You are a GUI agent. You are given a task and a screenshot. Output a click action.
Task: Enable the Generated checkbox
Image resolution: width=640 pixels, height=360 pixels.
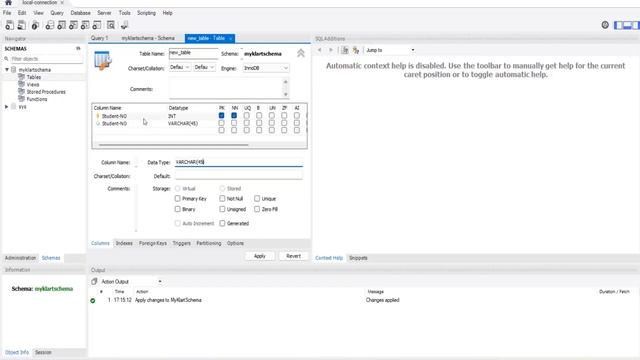click(222, 223)
